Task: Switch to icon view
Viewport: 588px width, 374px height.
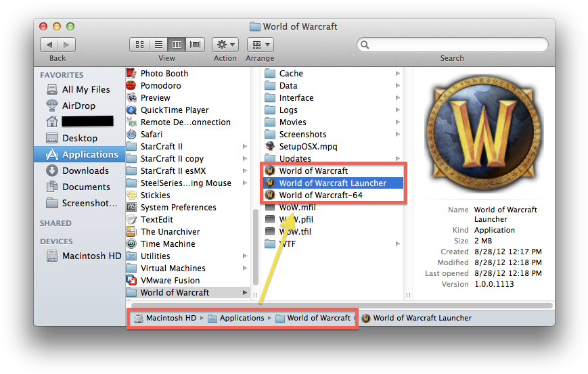Action: 139,45
